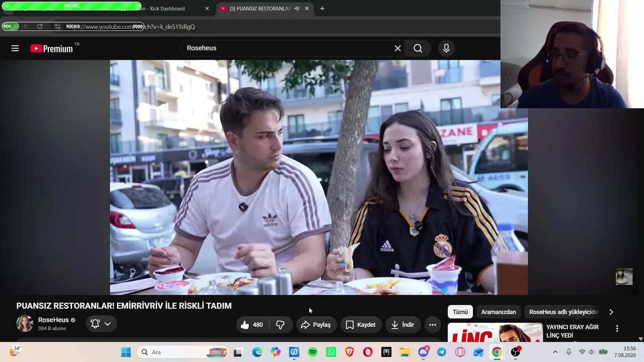Mute audio on the YouTube tab
The height and width of the screenshot is (362, 644).
click(x=297, y=9)
